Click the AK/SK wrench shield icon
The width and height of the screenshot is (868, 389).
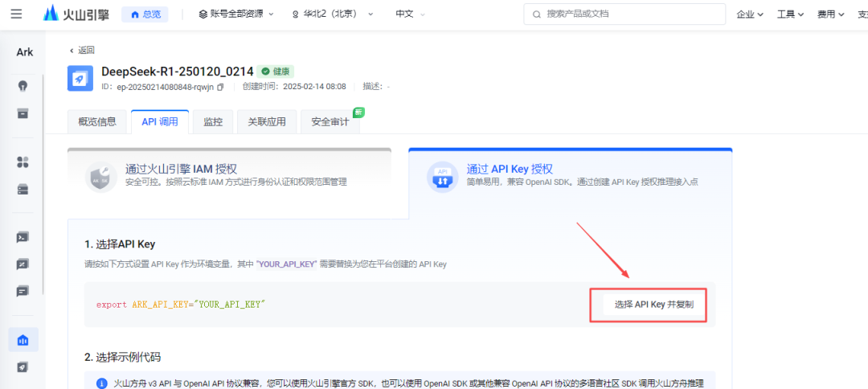[x=101, y=177]
